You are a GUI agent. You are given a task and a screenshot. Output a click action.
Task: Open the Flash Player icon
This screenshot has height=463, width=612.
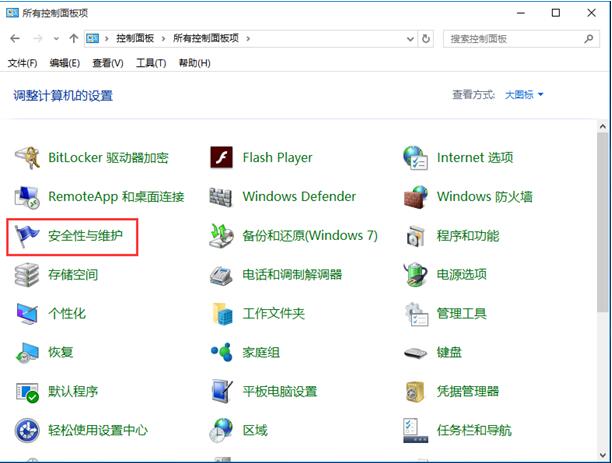pos(221,157)
